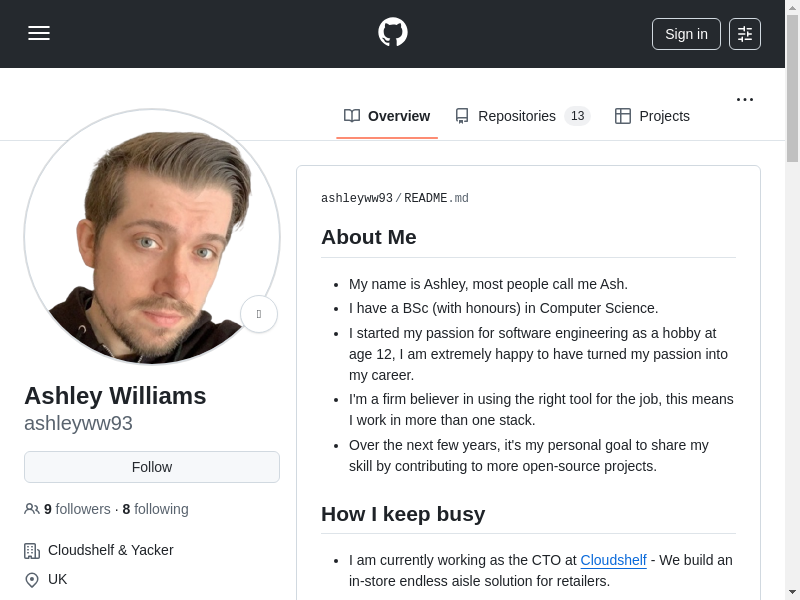Click the table icon beside Projects
Screen dimensions: 800x600
623,116
